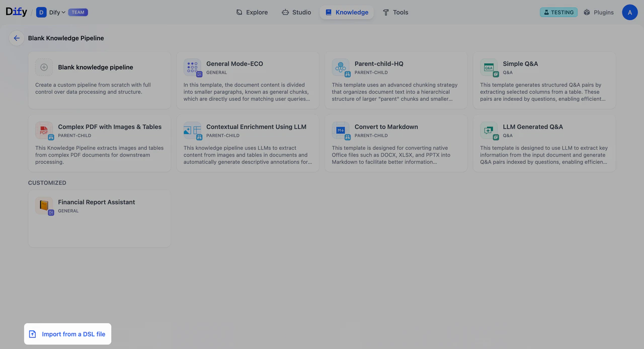Viewport: 644px width, 349px height.
Task: Click the Financial Report Assistant book icon
Action: [44, 205]
